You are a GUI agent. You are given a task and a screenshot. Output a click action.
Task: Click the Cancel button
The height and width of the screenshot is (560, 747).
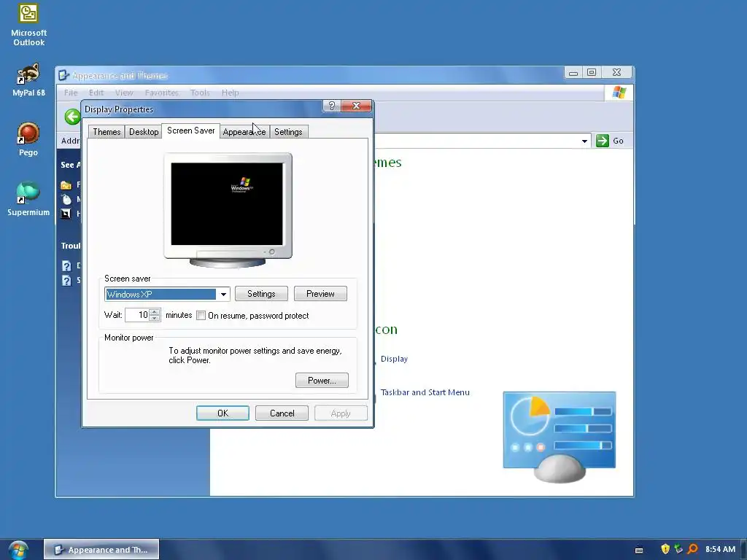282,413
